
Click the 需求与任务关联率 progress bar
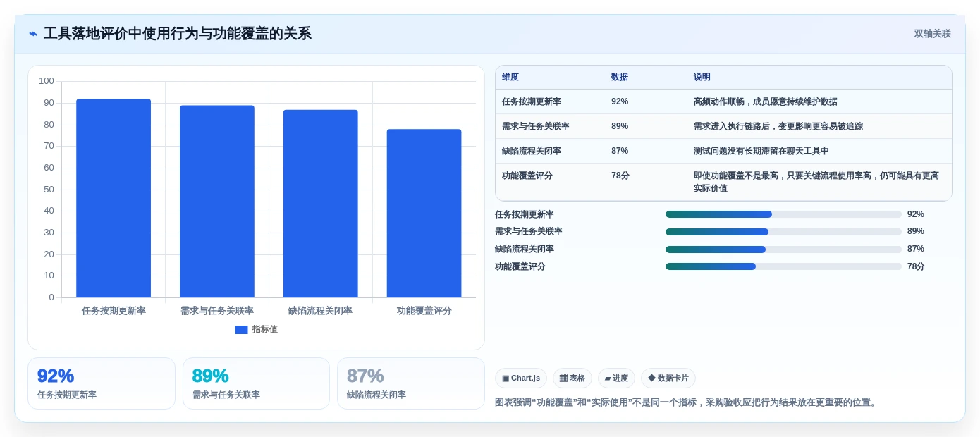tap(783, 232)
